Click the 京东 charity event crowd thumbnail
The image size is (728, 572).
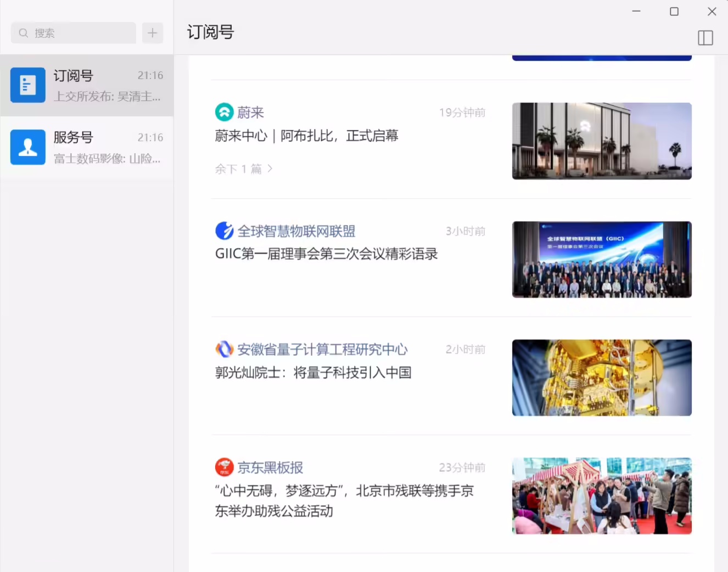click(602, 496)
